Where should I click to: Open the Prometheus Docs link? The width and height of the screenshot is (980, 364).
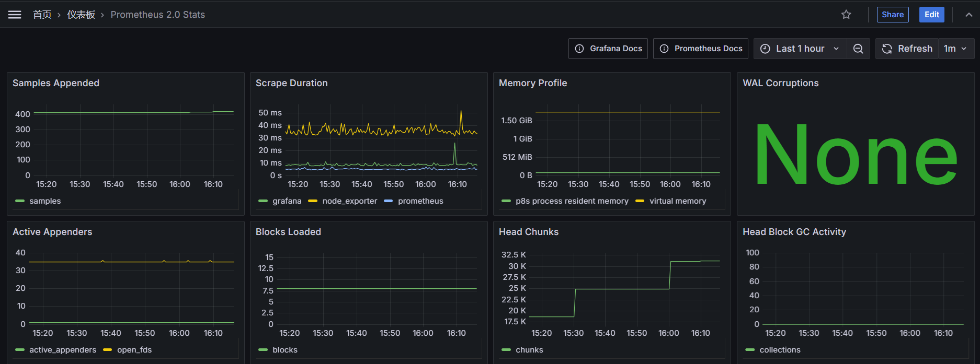point(701,49)
